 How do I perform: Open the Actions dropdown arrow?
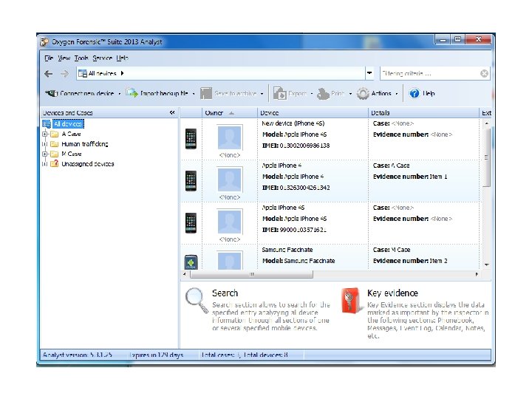[397, 94]
